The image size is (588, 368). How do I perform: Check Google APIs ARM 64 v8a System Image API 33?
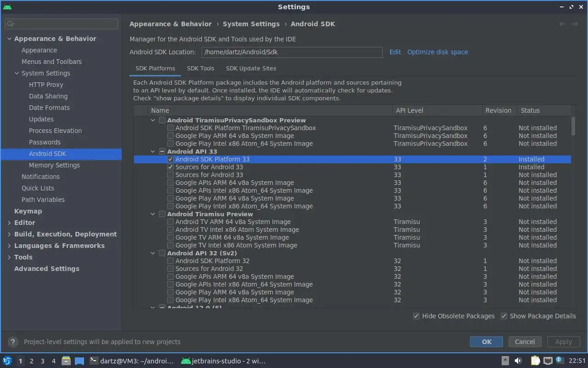(x=170, y=183)
